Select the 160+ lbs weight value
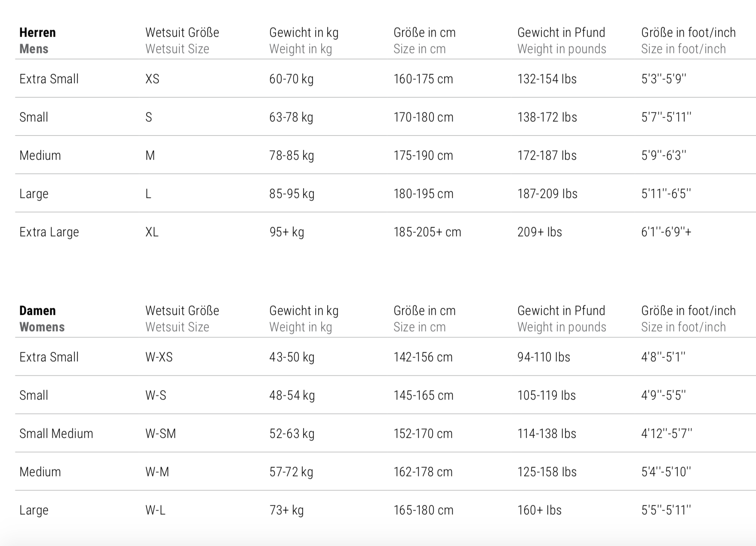 pyautogui.click(x=539, y=510)
